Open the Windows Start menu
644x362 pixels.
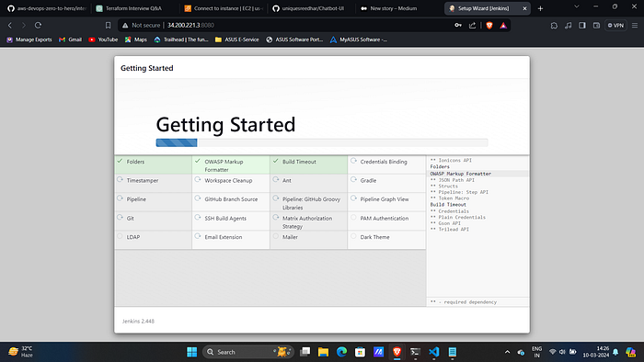[x=191, y=352]
